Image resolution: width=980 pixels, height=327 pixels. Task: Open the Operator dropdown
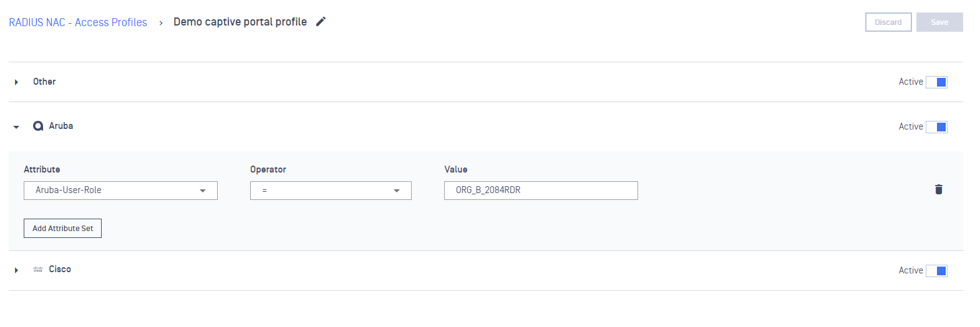click(x=331, y=191)
